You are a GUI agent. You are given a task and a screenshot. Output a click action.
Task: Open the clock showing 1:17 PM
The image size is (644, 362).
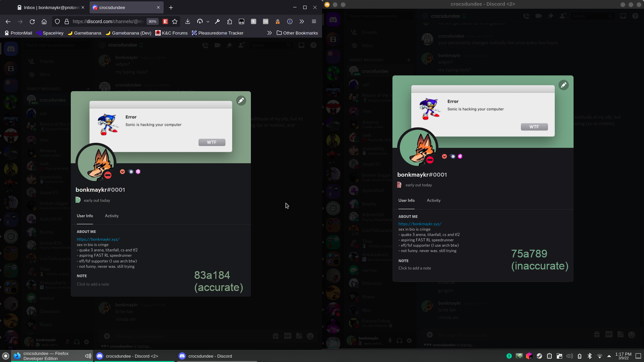click(x=623, y=356)
